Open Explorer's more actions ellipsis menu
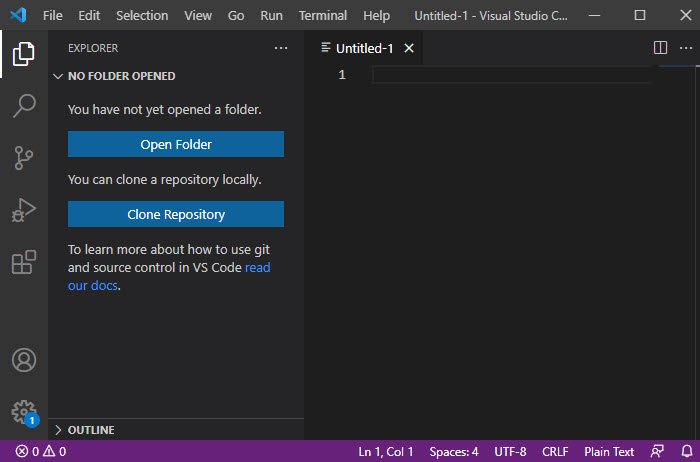The width and height of the screenshot is (700, 462). pyautogui.click(x=280, y=47)
